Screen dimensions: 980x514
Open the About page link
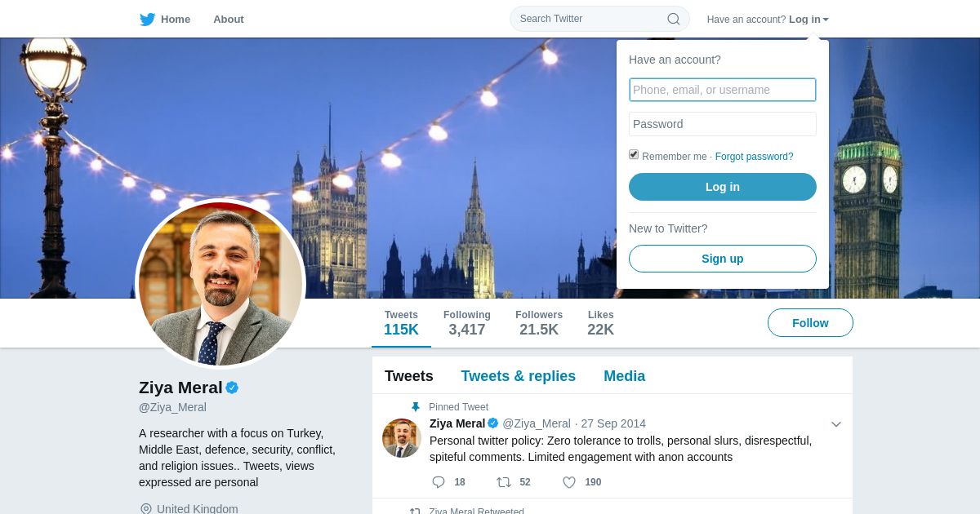coord(229,20)
